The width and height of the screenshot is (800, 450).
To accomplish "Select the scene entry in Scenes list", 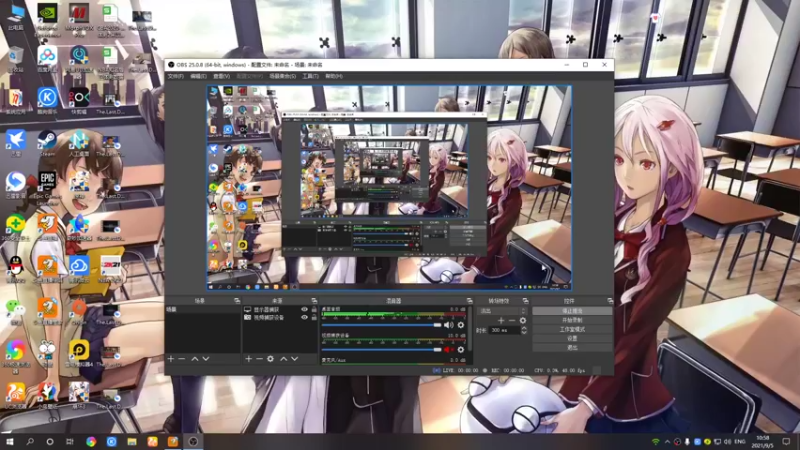I will 203,310.
